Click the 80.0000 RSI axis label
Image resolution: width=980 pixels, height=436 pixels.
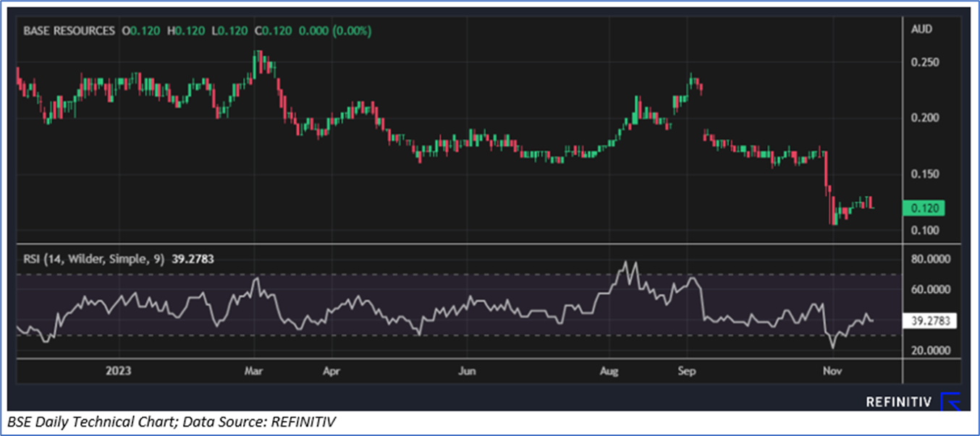click(x=929, y=257)
